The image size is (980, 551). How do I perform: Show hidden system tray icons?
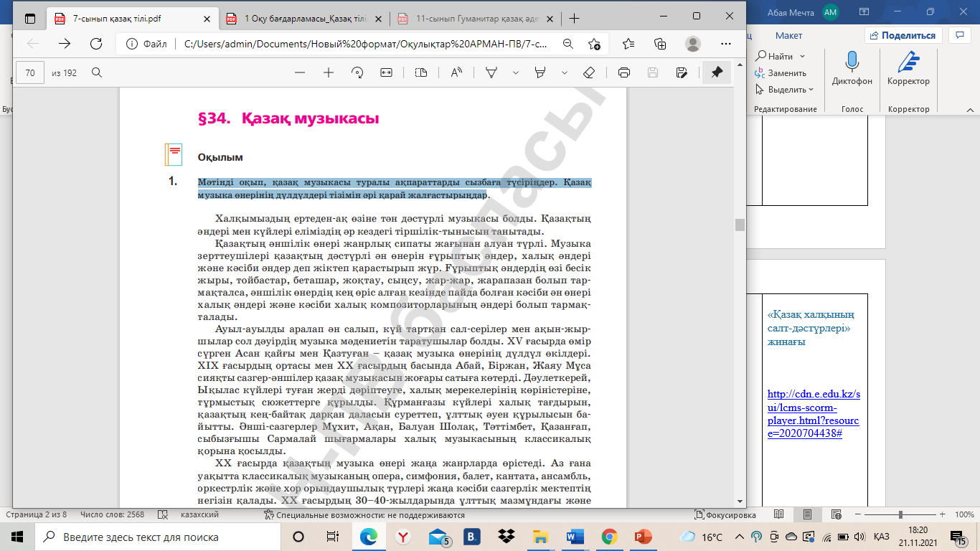coord(740,537)
